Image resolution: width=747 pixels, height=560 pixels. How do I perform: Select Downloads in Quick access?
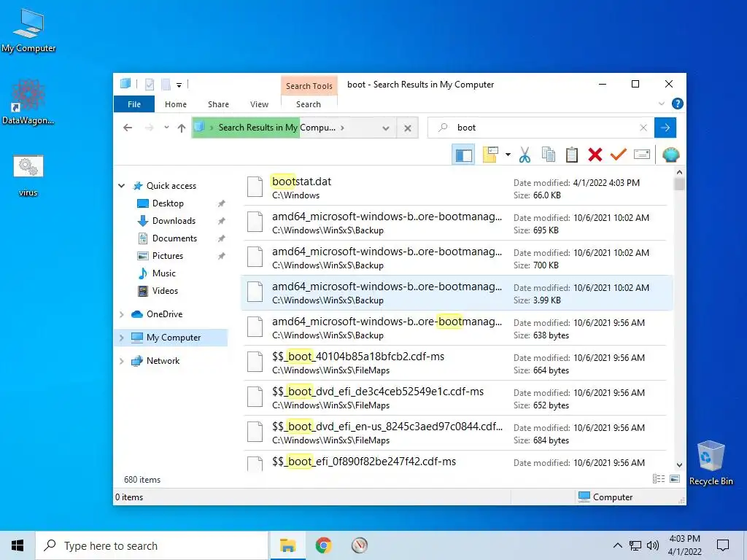[x=174, y=221]
